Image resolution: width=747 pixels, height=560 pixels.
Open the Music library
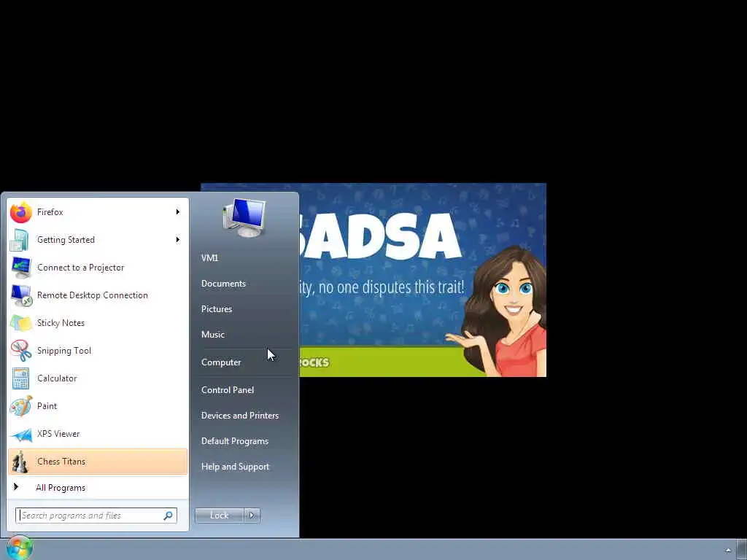pyautogui.click(x=213, y=335)
